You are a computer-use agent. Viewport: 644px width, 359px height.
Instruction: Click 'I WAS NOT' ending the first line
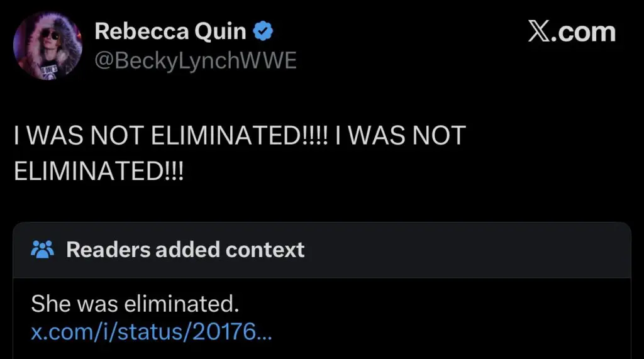click(400, 136)
